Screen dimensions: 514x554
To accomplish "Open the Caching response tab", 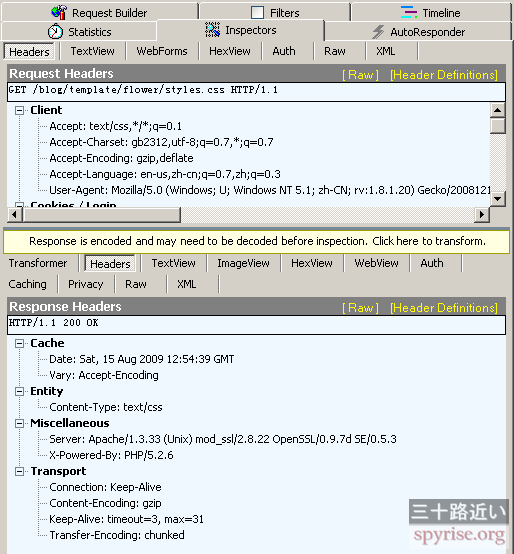I will click(x=28, y=284).
